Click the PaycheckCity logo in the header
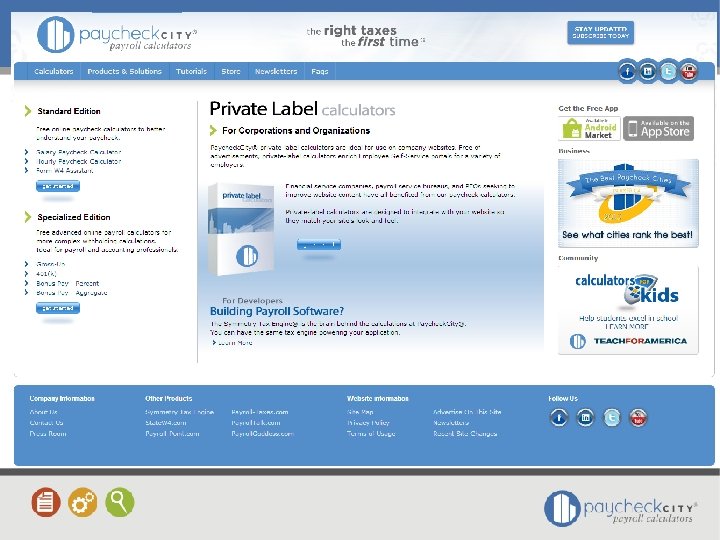The width and height of the screenshot is (720, 540). pos(117,35)
